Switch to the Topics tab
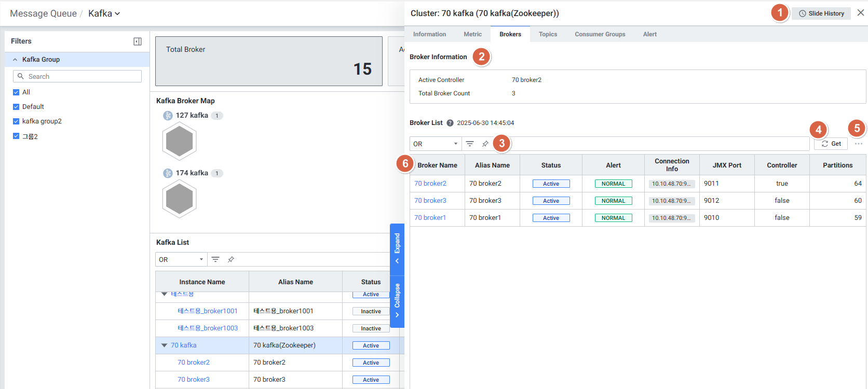The width and height of the screenshot is (868, 389). [548, 34]
